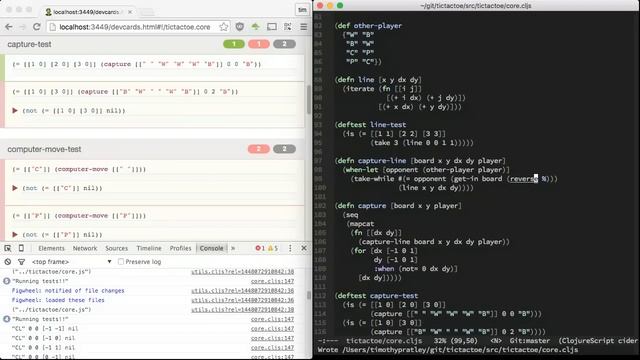Open the capture-test card heading

click(x=29, y=44)
